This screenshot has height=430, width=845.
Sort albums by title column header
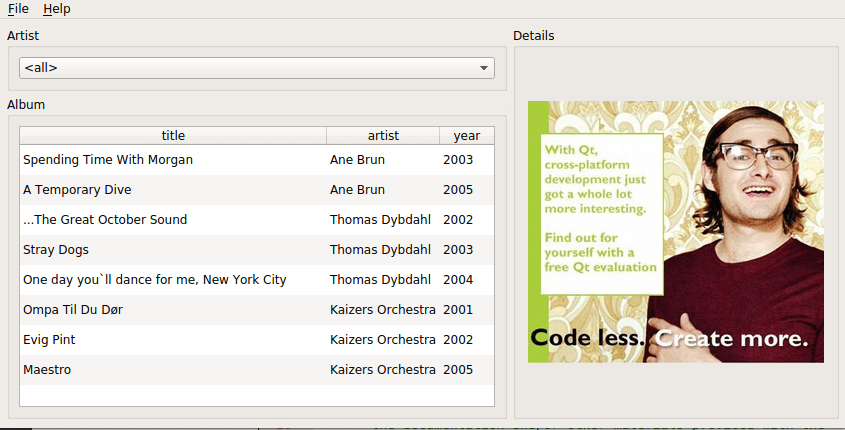click(173, 136)
